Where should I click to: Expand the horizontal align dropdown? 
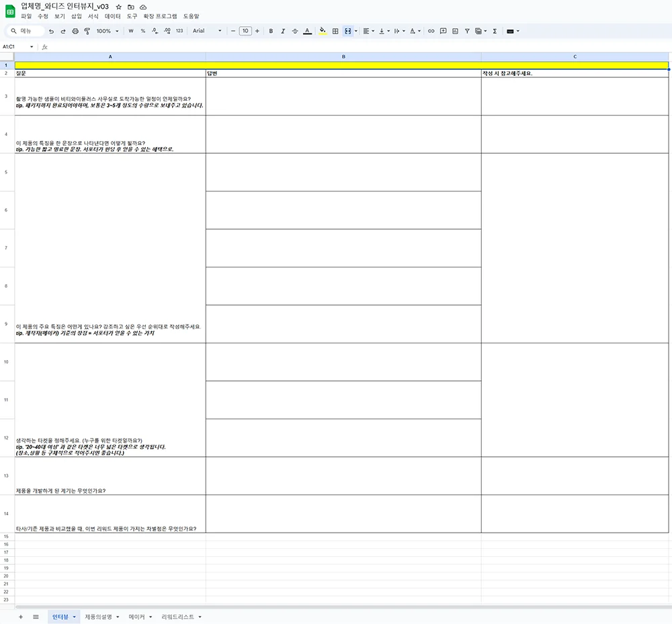point(368,31)
